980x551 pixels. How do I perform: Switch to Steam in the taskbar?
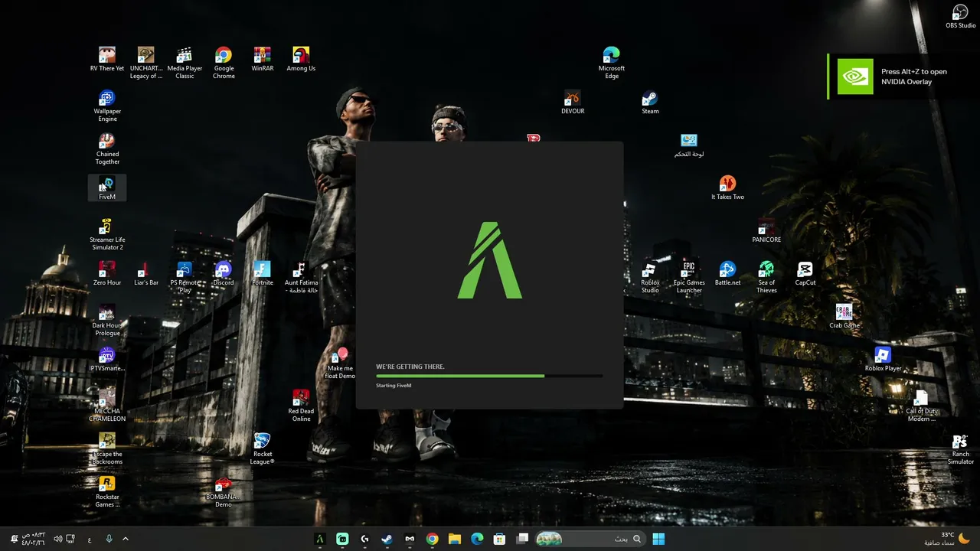[x=387, y=539]
